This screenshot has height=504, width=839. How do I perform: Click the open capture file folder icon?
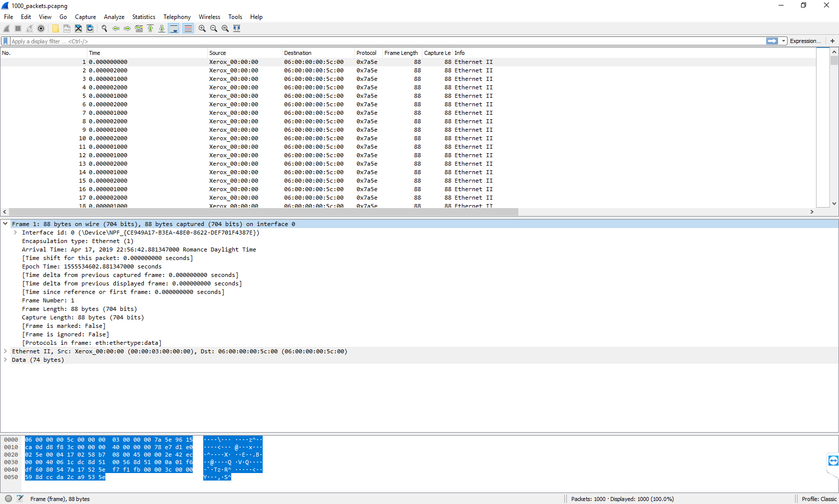pyautogui.click(x=55, y=28)
